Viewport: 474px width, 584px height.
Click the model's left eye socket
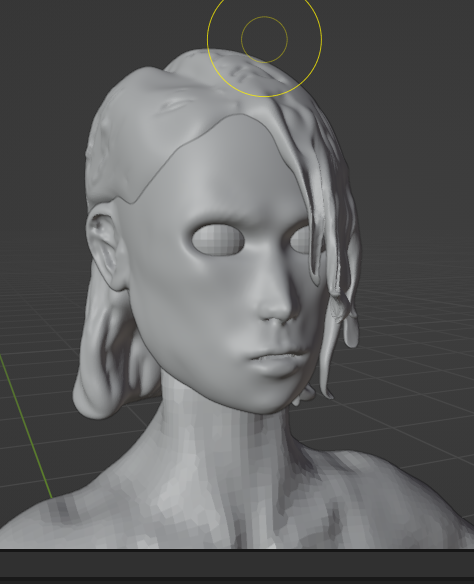coord(218,239)
